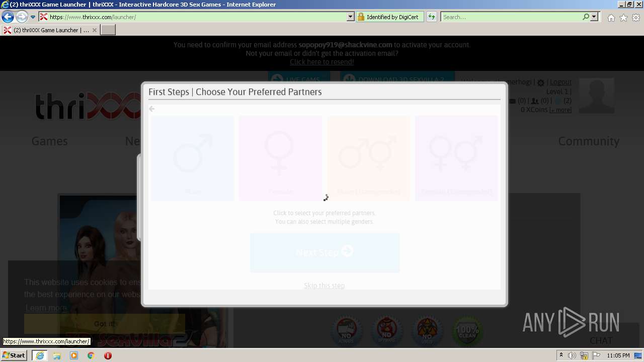Click the Next Step button
The image size is (644, 362).
coord(325,252)
